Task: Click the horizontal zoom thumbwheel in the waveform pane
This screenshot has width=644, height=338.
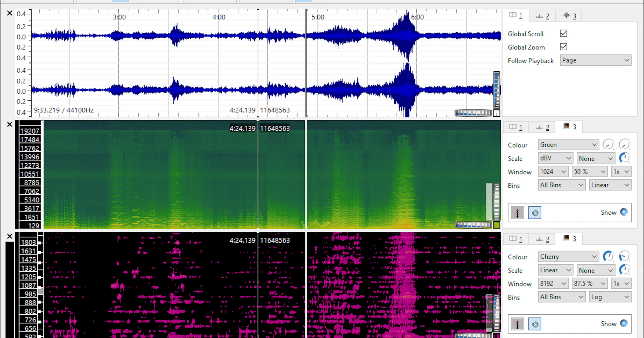Action: pos(474,113)
